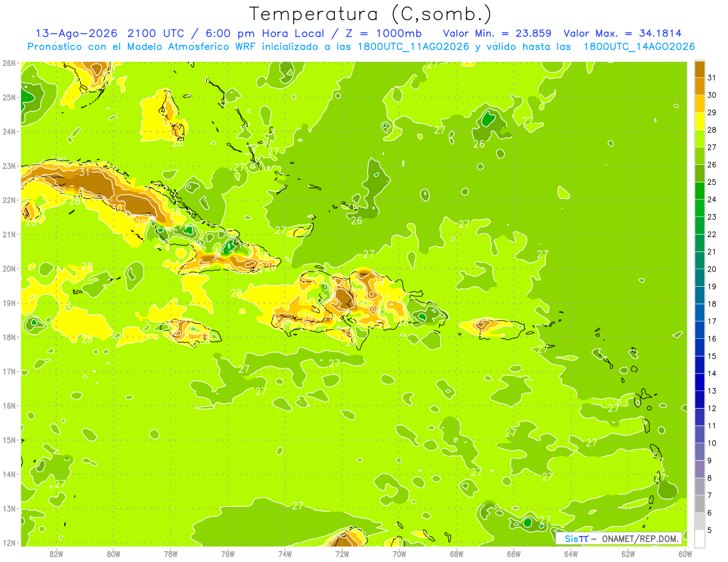This screenshot has height=562, width=728.
Task: Click the '25N' latitude axis label
Action: pos(9,97)
